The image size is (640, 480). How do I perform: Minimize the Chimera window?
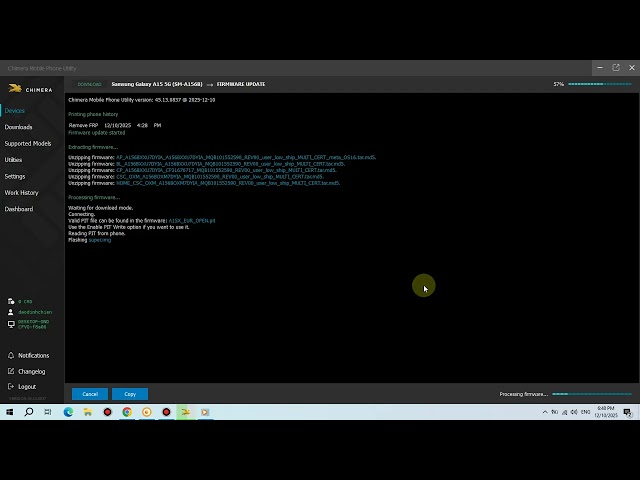click(x=600, y=68)
